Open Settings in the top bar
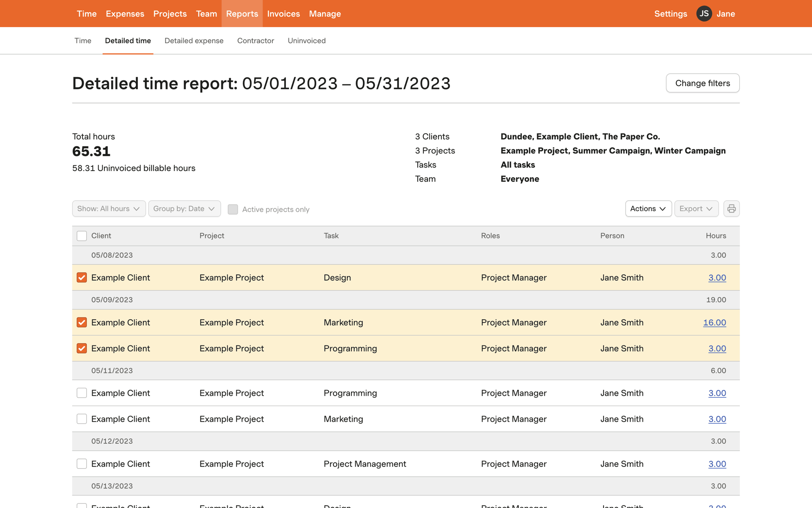This screenshot has width=812, height=508. (671, 14)
